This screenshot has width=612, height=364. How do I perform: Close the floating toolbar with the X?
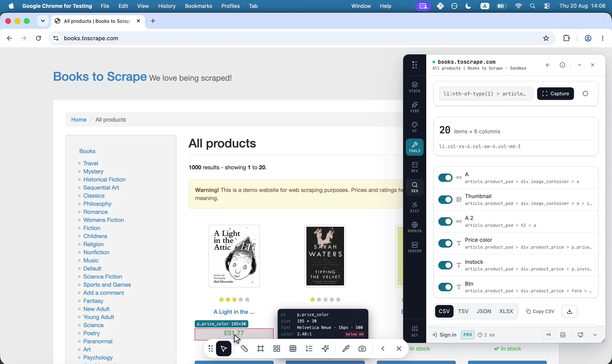[x=399, y=349]
